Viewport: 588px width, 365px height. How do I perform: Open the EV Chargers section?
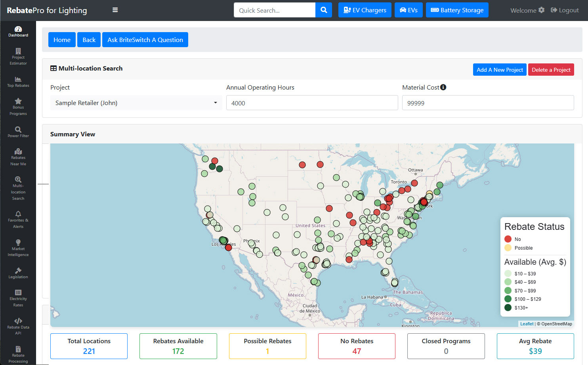point(365,10)
